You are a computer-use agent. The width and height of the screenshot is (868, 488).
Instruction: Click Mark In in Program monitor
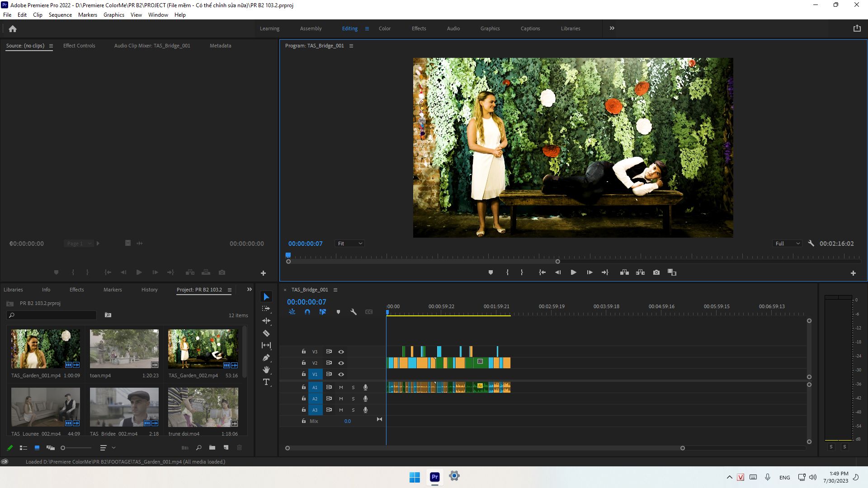click(x=507, y=272)
